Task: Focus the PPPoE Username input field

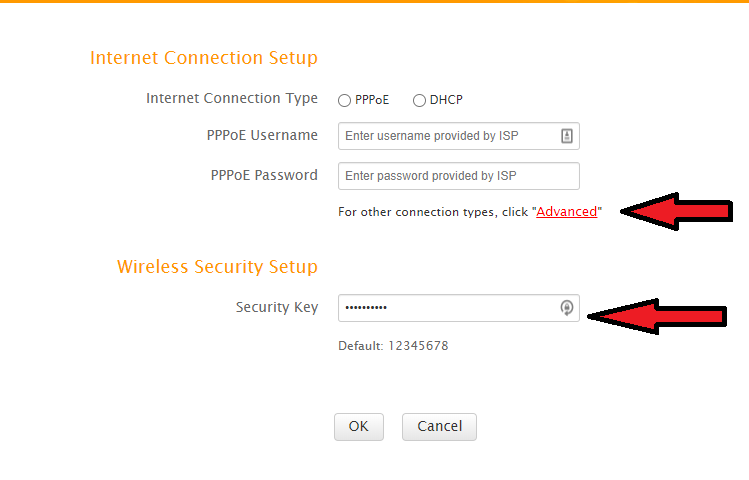Action: pyautogui.click(x=459, y=136)
